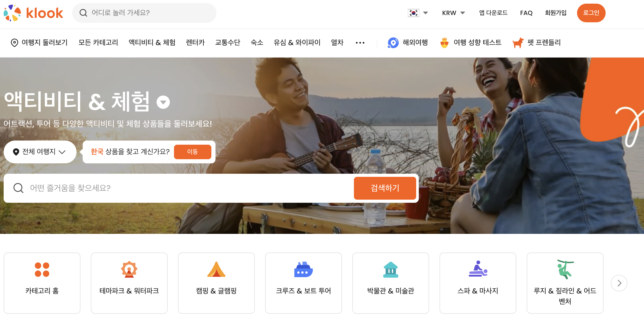
Task: Click the cruise boat icon
Action: coord(303,270)
